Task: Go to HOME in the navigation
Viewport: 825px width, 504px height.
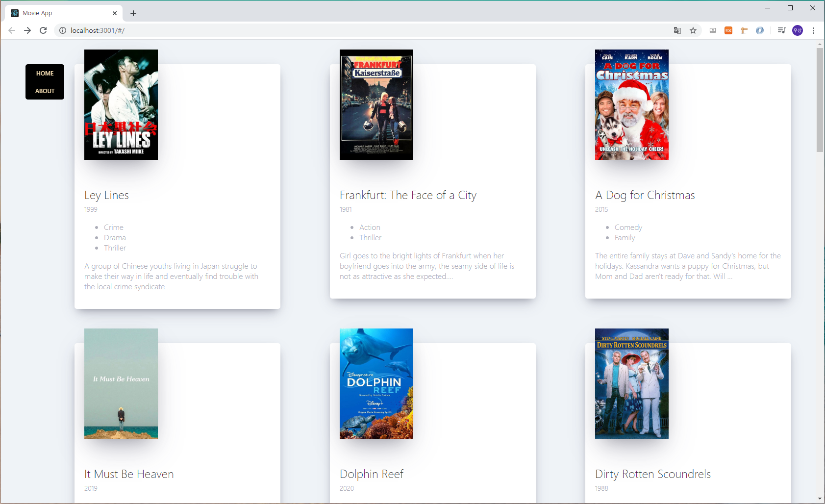Action: tap(45, 74)
